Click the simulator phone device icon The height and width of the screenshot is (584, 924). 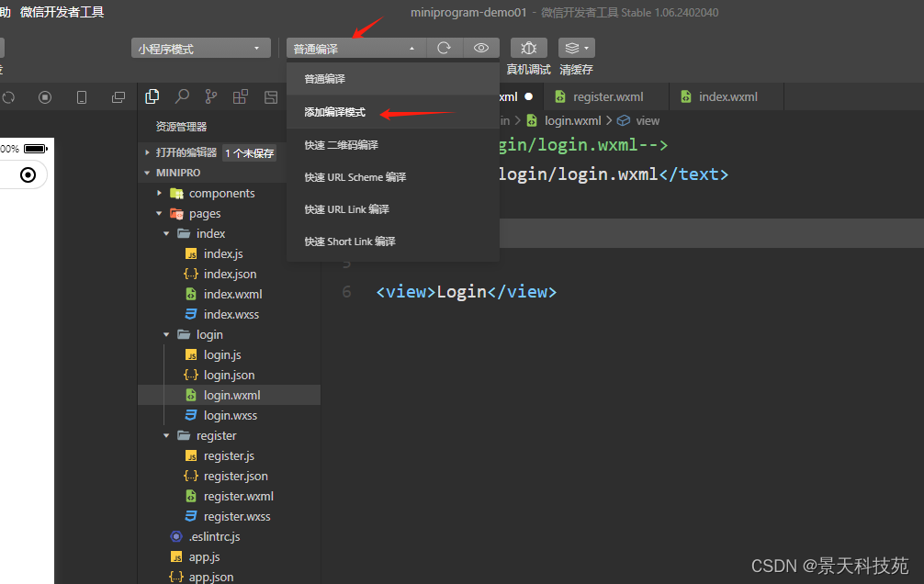(x=82, y=97)
